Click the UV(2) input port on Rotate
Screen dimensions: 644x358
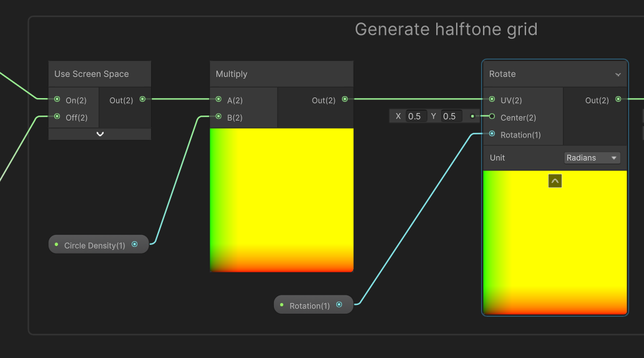pyautogui.click(x=492, y=99)
